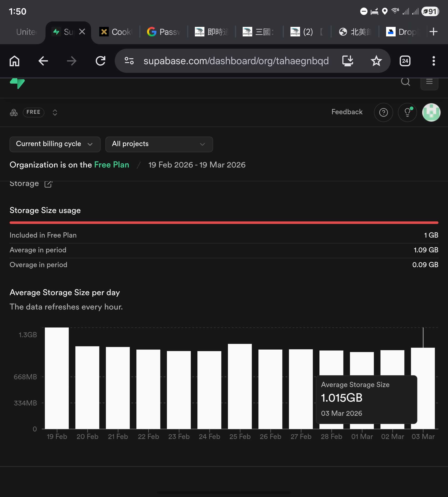
Task: Open the All projects dropdown
Action: 159,144
